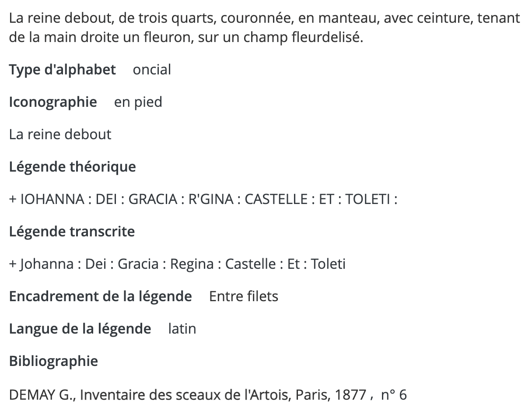
Task: Click the DEMAY G. bibliography reference
Action: 208,395
